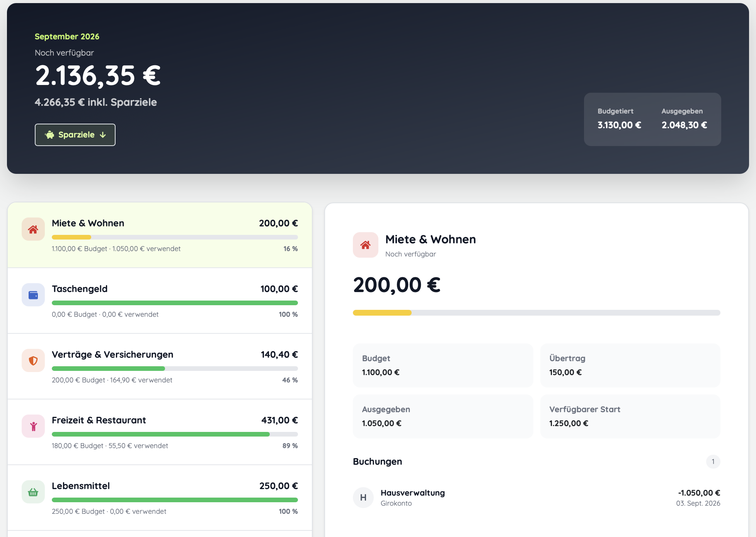This screenshot has height=537, width=756.
Task: Click the pink person icon for Freizeit
Action: (x=33, y=426)
